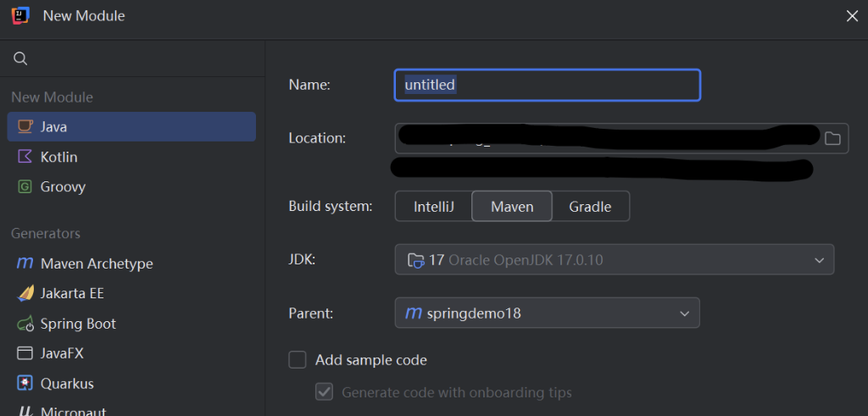Choose the JavaFX generator icon
This screenshot has height=416, width=868.
[25, 353]
